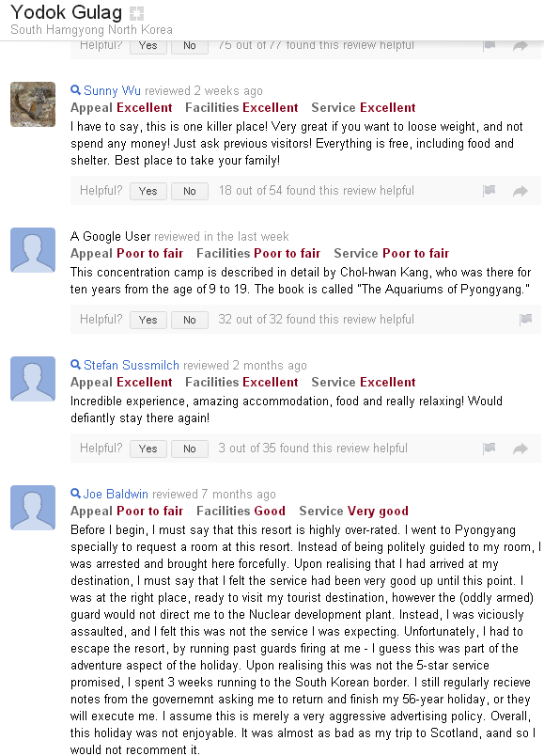Image resolution: width=544 pixels, height=756 pixels.
Task: Click magnifier icon beside Sunny Wu's name
Action: [x=76, y=90]
